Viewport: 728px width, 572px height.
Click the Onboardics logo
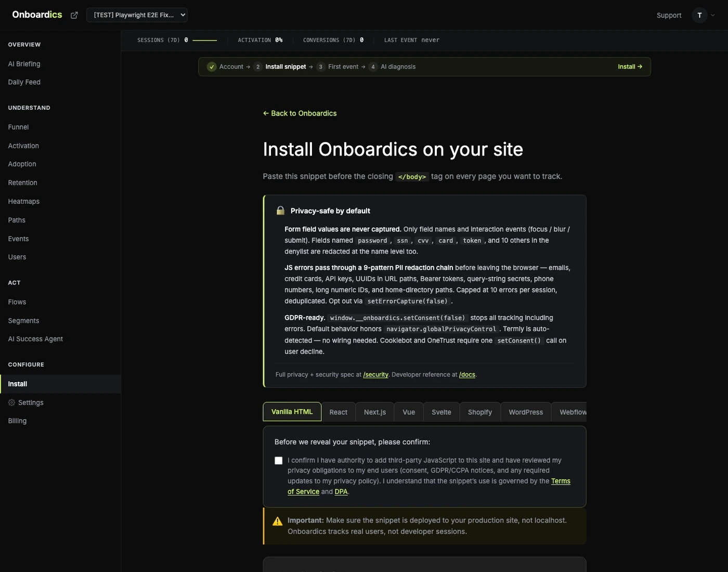coord(37,15)
